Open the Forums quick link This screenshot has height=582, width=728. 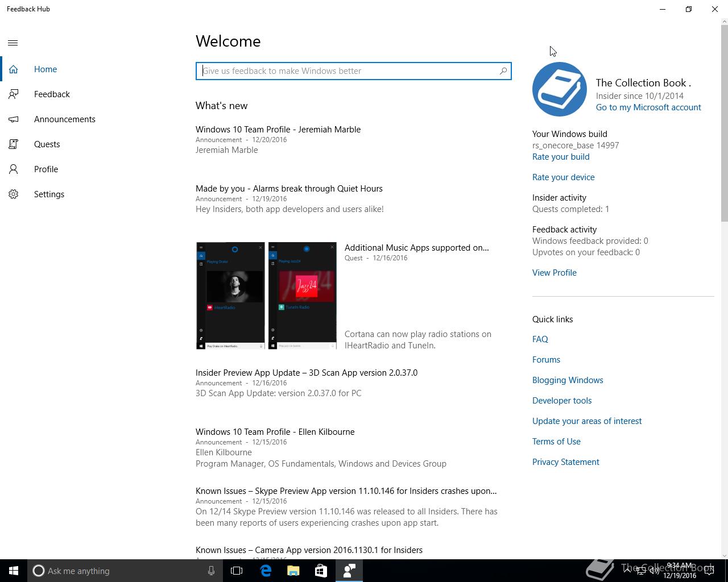click(547, 360)
